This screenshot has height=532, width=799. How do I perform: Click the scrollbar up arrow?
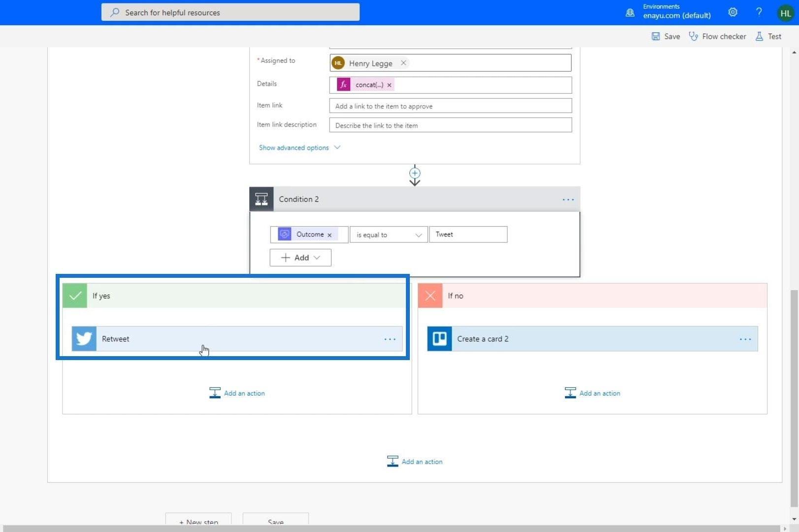[x=794, y=52]
